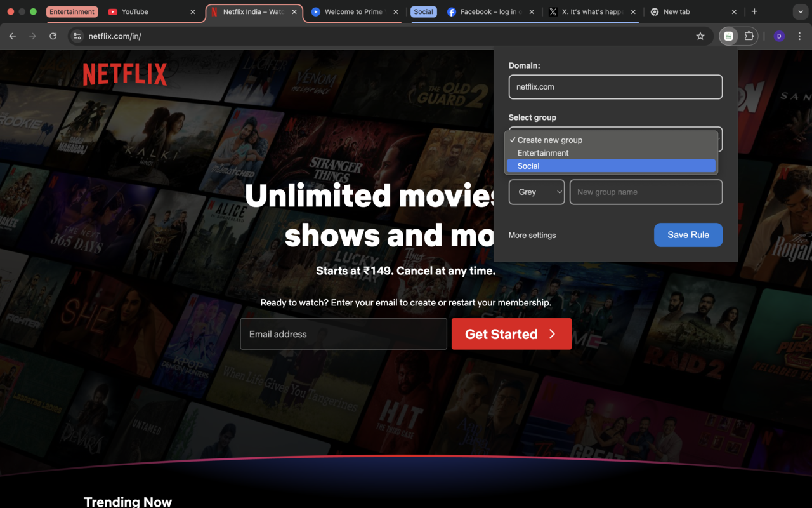Viewport: 812px width, 508px height.
Task: Click the New group name field
Action: point(646,192)
